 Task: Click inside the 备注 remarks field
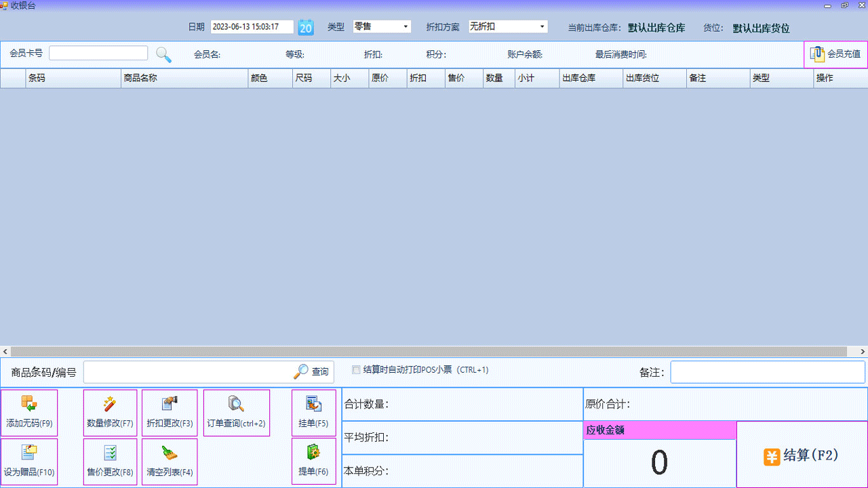[x=767, y=371]
